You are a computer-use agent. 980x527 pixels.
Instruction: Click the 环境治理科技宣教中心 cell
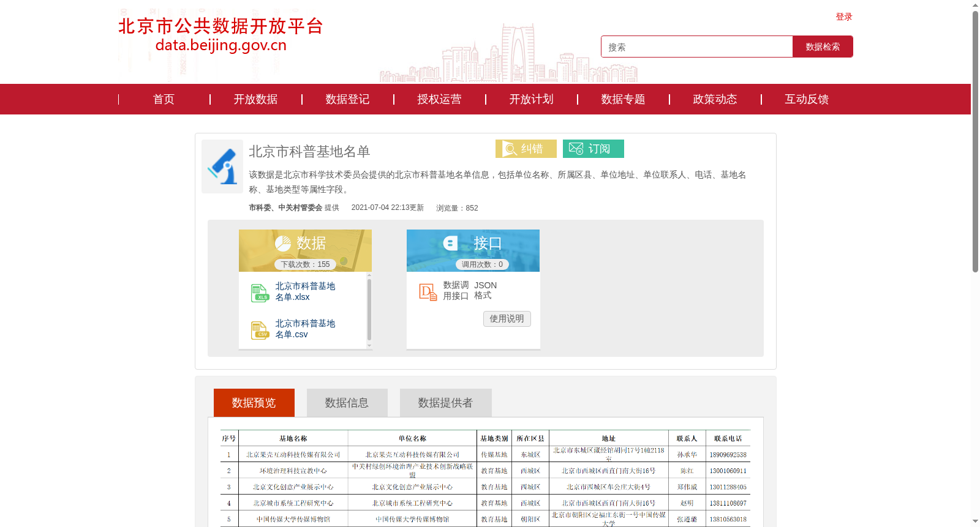click(x=293, y=471)
